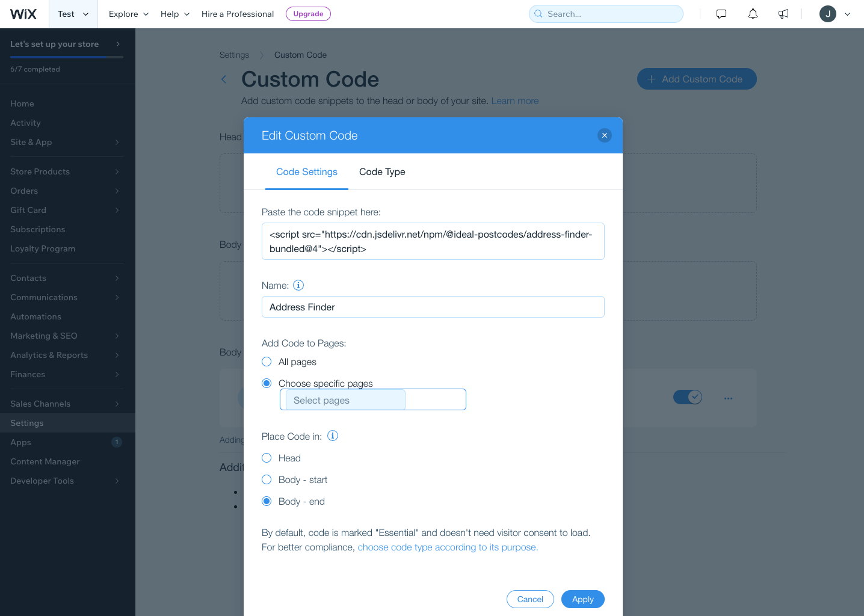Open the Help menu

click(174, 13)
